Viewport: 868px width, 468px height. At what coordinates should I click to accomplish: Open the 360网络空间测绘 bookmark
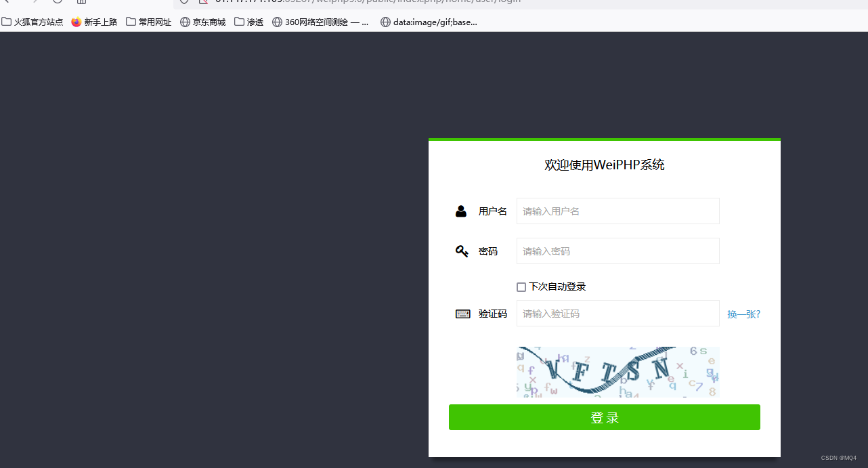pyautogui.click(x=320, y=22)
